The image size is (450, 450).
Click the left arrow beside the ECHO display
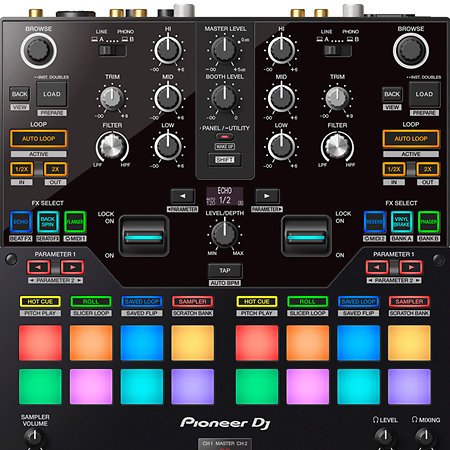click(183, 196)
